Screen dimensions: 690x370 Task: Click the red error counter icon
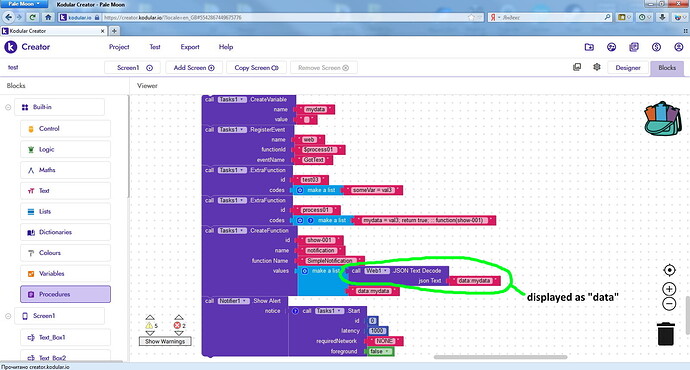point(177,326)
